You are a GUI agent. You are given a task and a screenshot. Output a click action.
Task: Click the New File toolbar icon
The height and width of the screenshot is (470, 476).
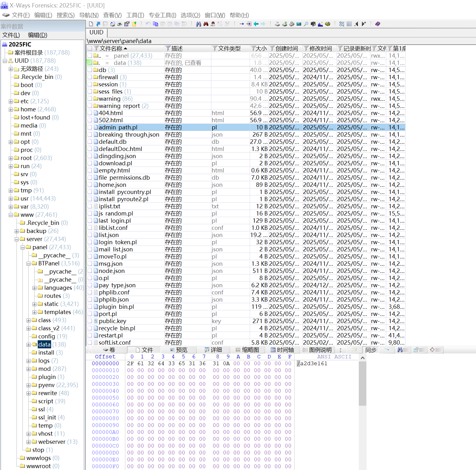(91, 24)
